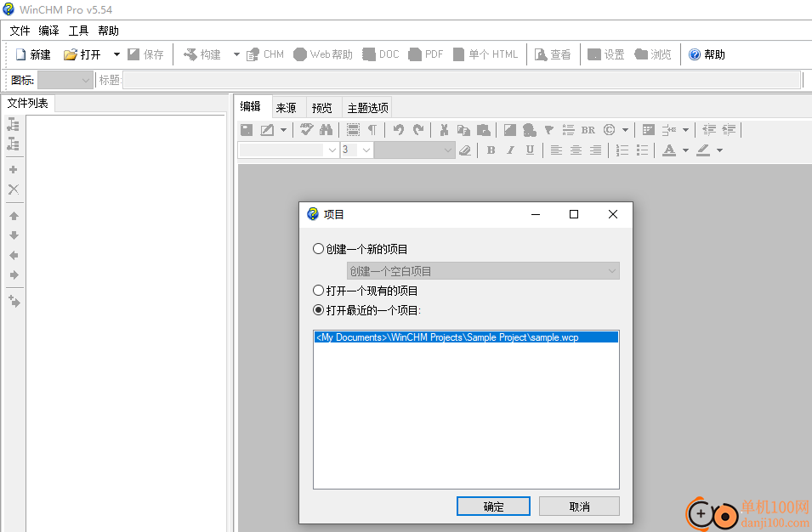Viewport: 812px width, 532px height.
Task: Switch to the 主题选项 tab
Action: pos(367,108)
